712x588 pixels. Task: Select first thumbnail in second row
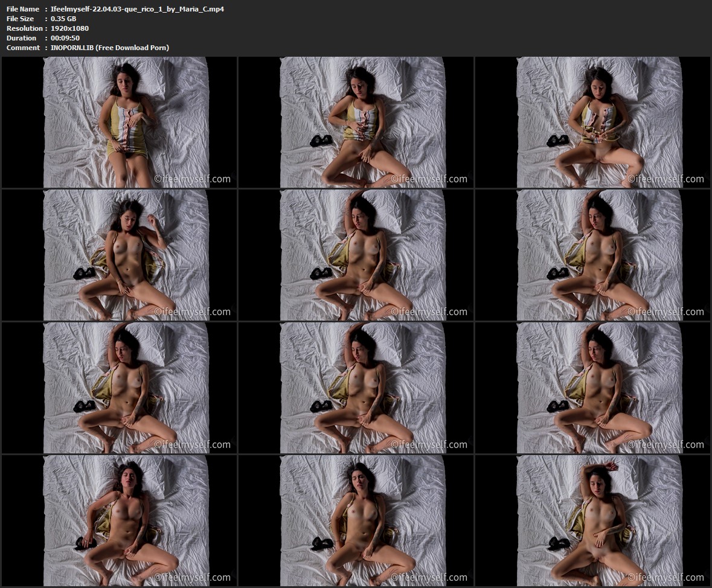[x=119, y=255]
